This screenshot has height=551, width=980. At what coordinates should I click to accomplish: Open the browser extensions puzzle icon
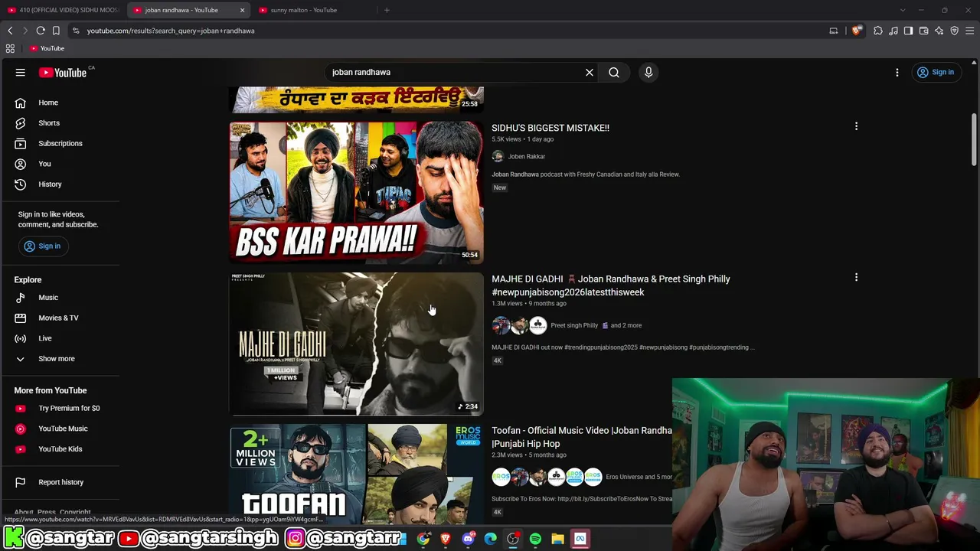point(878,31)
